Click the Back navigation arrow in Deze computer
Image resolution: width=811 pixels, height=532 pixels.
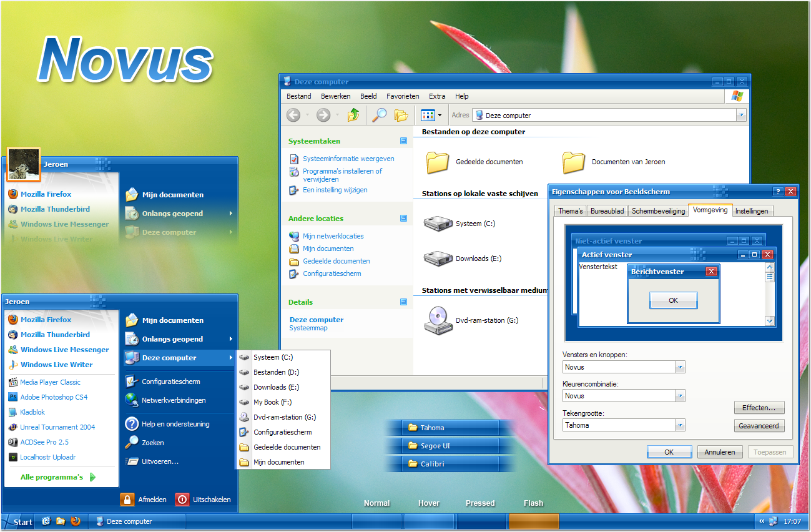click(293, 115)
